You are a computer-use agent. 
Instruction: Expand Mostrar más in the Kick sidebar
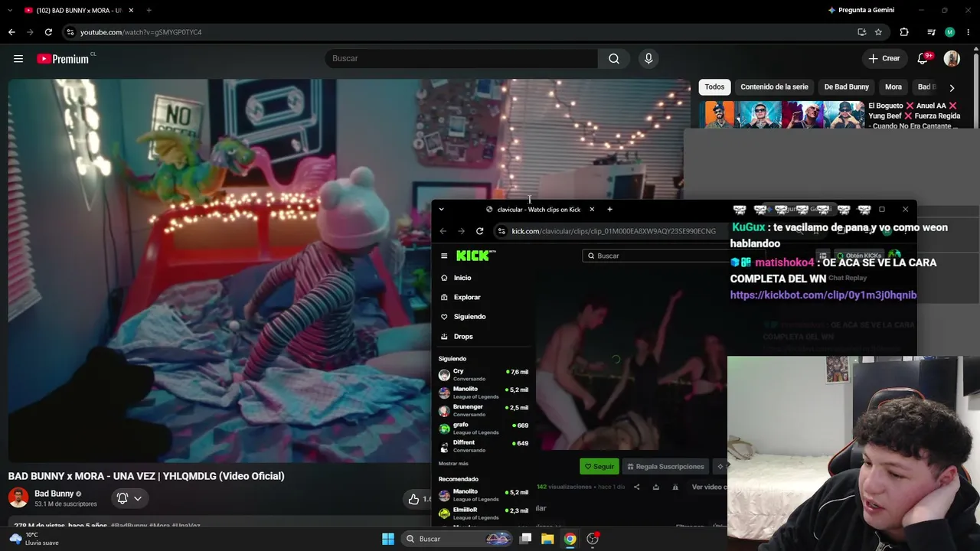(x=453, y=464)
